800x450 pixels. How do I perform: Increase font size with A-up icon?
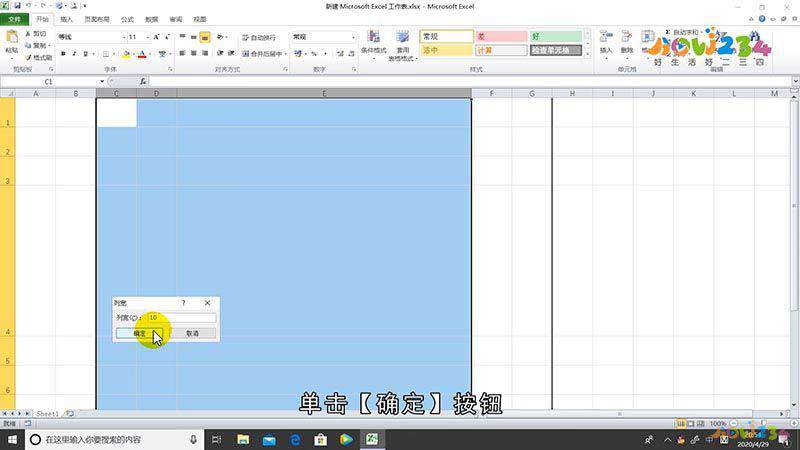click(x=156, y=37)
